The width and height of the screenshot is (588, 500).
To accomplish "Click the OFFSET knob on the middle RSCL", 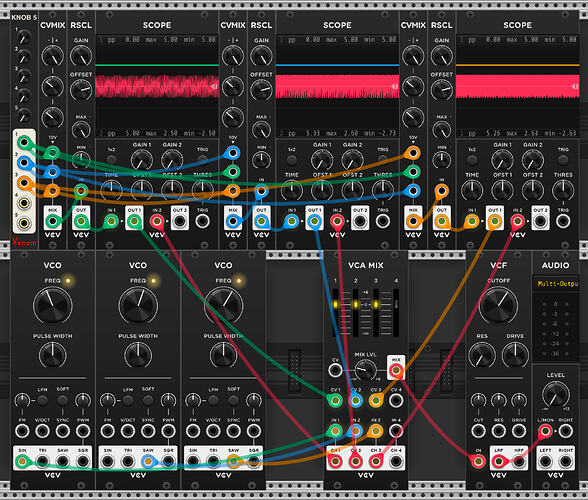I will pyautogui.click(x=261, y=89).
